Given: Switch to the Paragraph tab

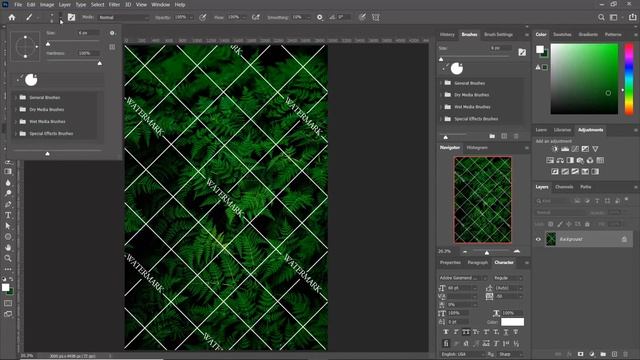Looking at the screenshot, I should (x=477, y=263).
